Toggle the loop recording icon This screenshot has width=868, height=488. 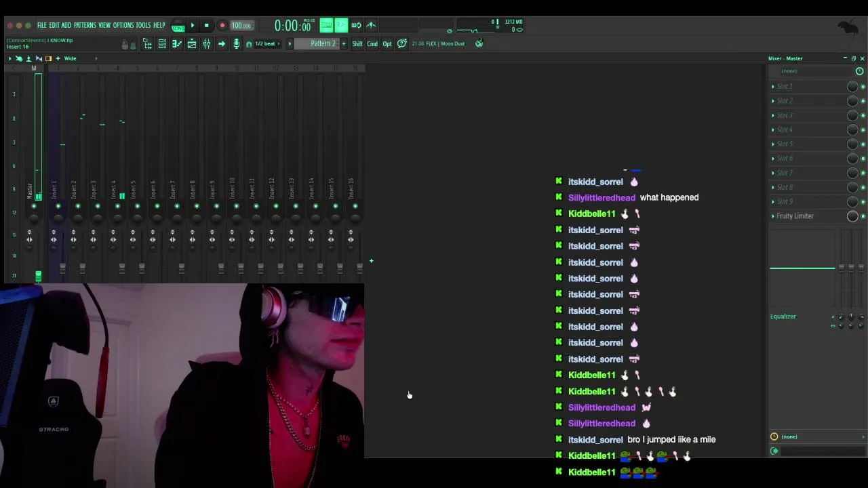356,26
